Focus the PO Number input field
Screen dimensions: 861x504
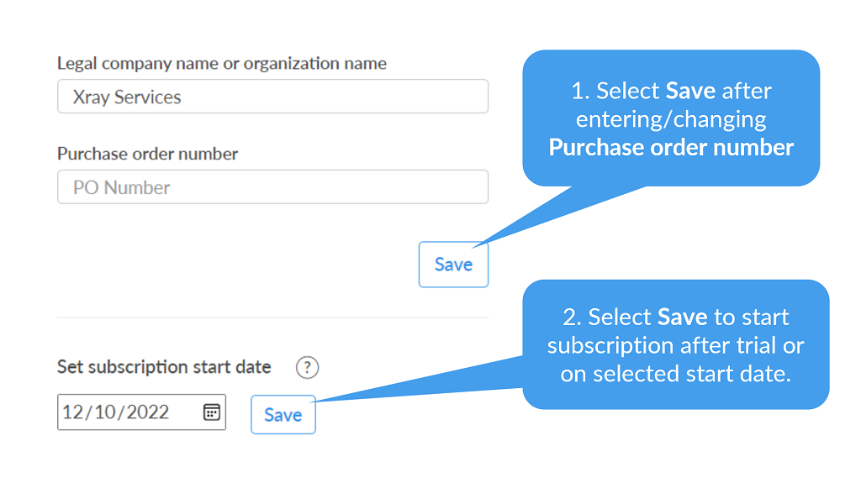pos(272,187)
